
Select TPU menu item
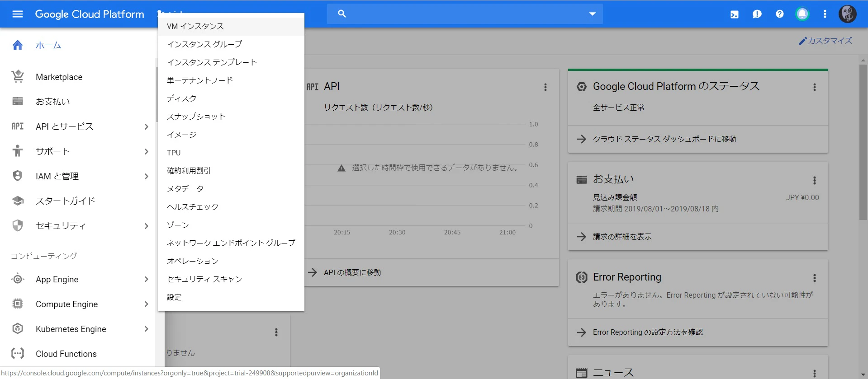231,153
